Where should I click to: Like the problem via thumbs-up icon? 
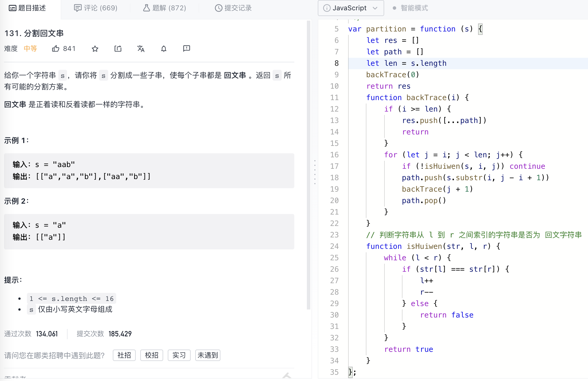56,49
